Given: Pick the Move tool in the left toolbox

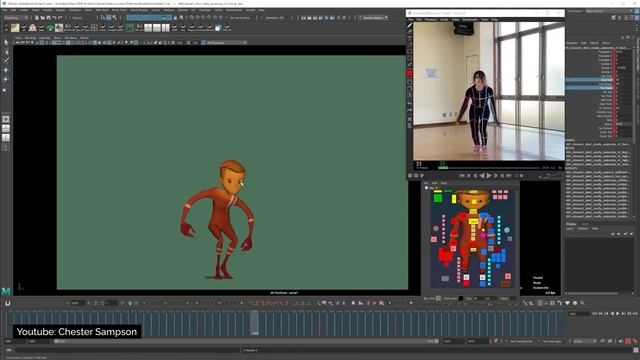Looking at the screenshot, I should [6, 70].
